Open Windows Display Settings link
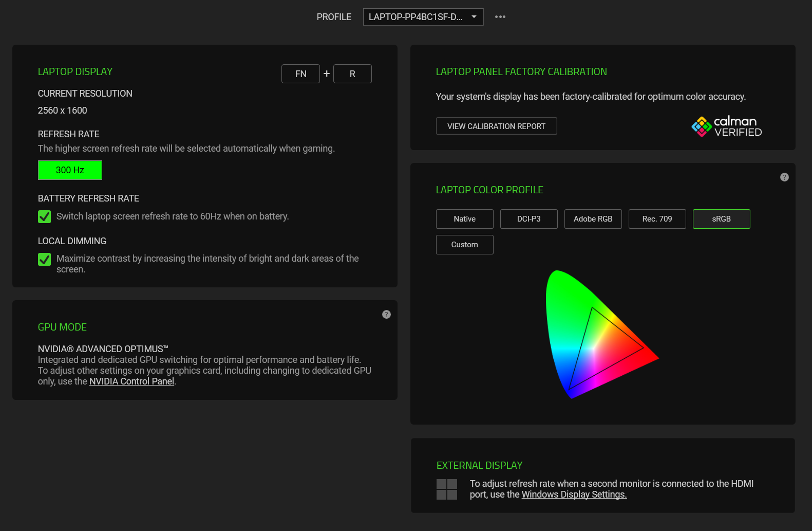 pos(574,495)
